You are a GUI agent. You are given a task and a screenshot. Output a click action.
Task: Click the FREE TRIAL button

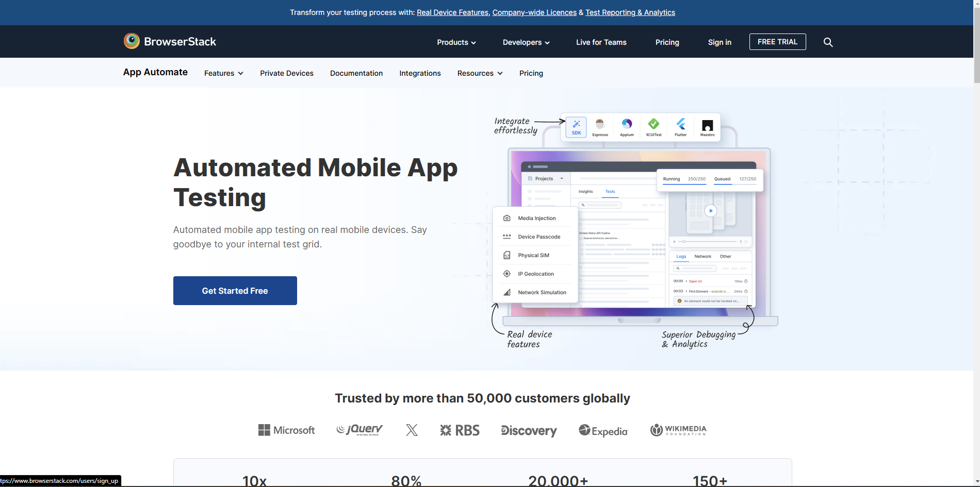[777, 42]
